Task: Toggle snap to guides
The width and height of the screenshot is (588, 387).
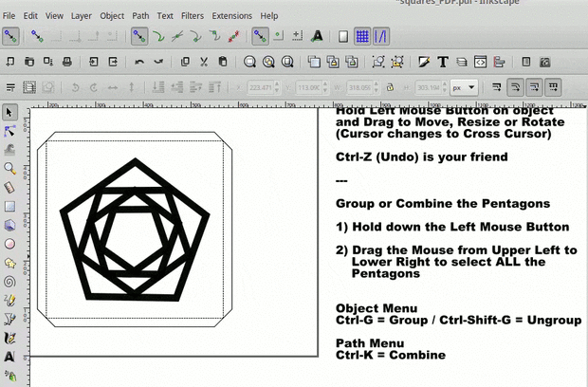Action: click(381, 36)
